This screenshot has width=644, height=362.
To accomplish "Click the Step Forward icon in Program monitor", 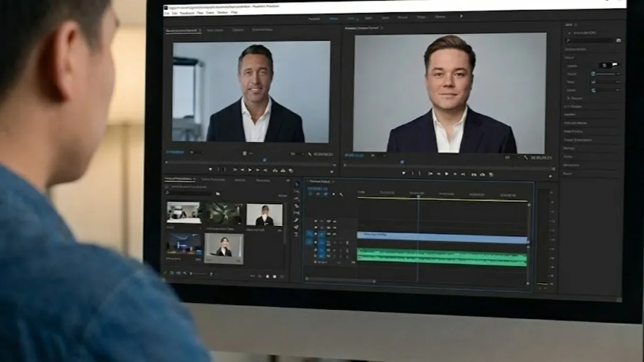I will [x=455, y=174].
